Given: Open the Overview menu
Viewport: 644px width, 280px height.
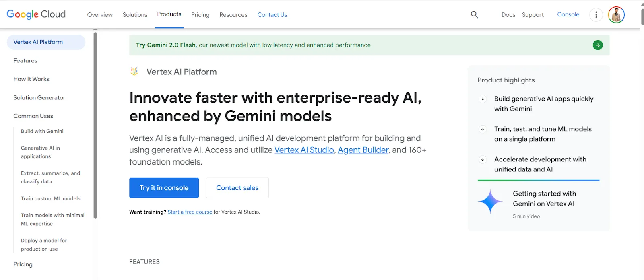Looking at the screenshot, I should [x=100, y=15].
